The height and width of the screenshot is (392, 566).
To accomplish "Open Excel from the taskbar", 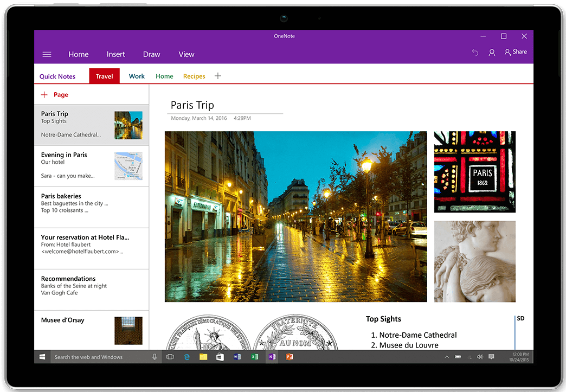I will pos(254,357).
